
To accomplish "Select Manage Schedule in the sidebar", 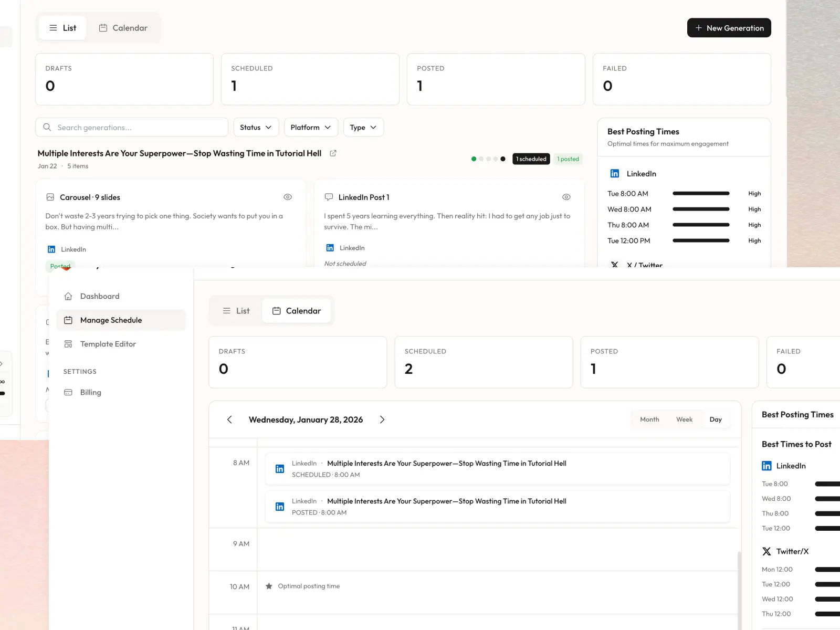I will (110, 320).
